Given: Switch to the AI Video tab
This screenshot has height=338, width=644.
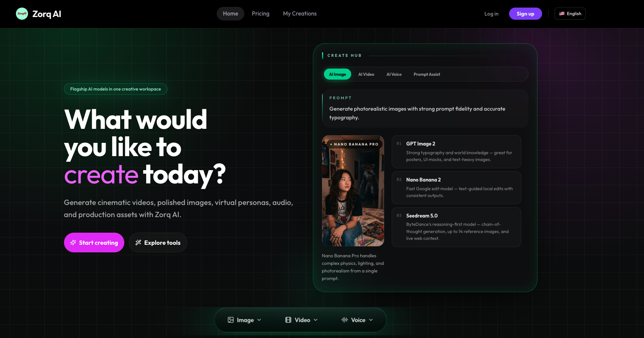Looking at the screenshot, I should click(x=366, y=74).
